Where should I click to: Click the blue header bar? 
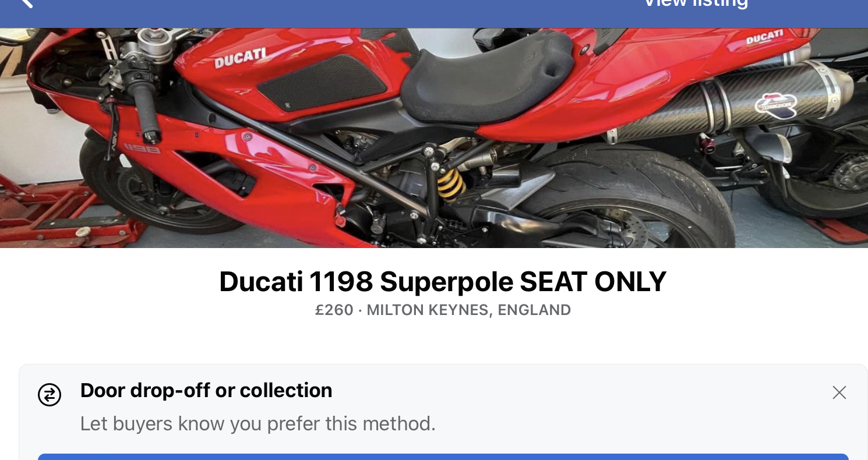(408, 12)
